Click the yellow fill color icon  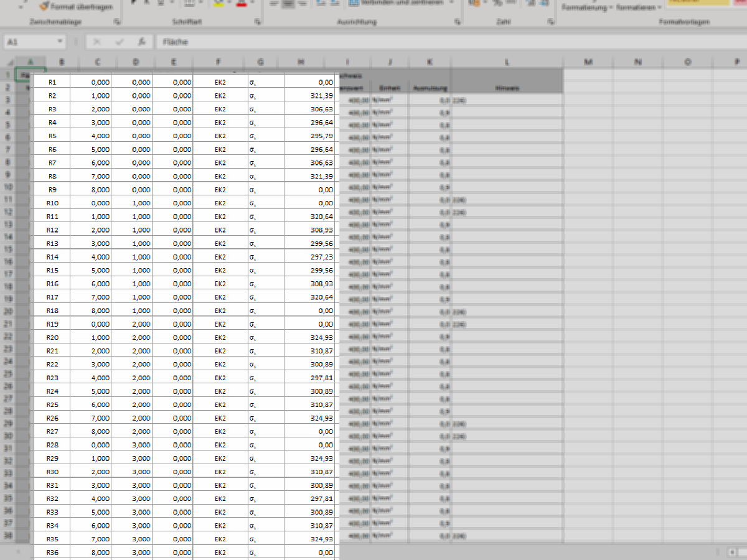218,3
